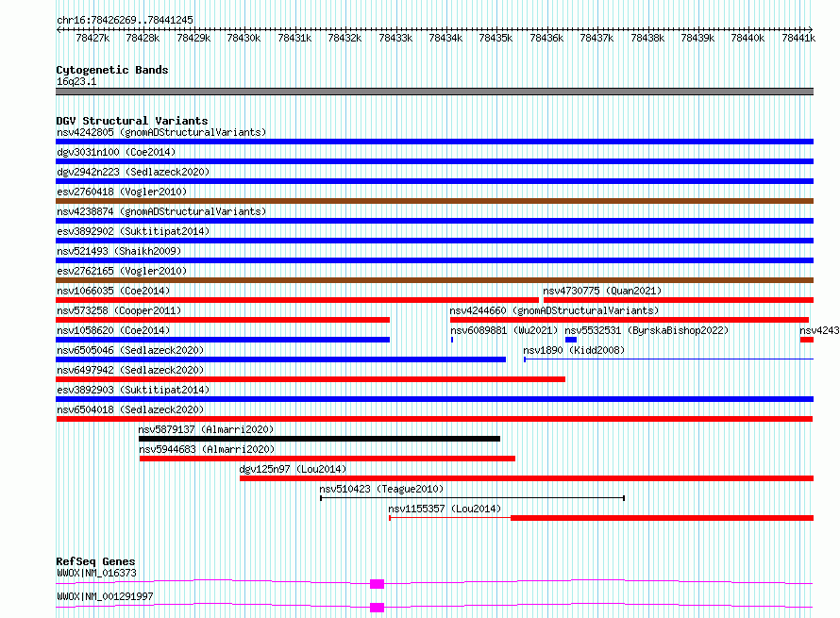
Task: Click the gray 16q23.1 cytoband bar
Action: 434,92
